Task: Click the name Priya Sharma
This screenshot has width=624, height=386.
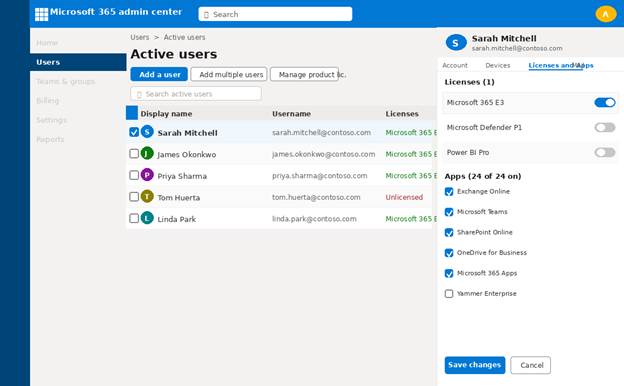Action: 182,176
